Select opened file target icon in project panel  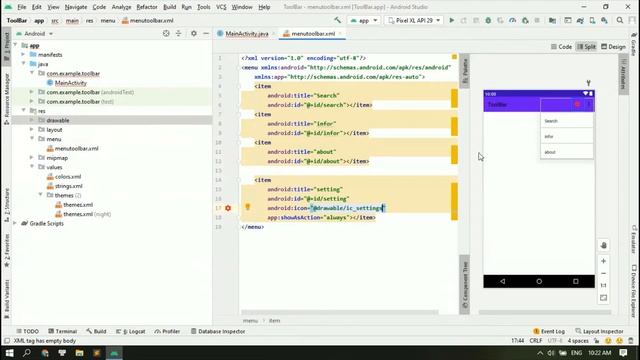[x=166, y=33]
